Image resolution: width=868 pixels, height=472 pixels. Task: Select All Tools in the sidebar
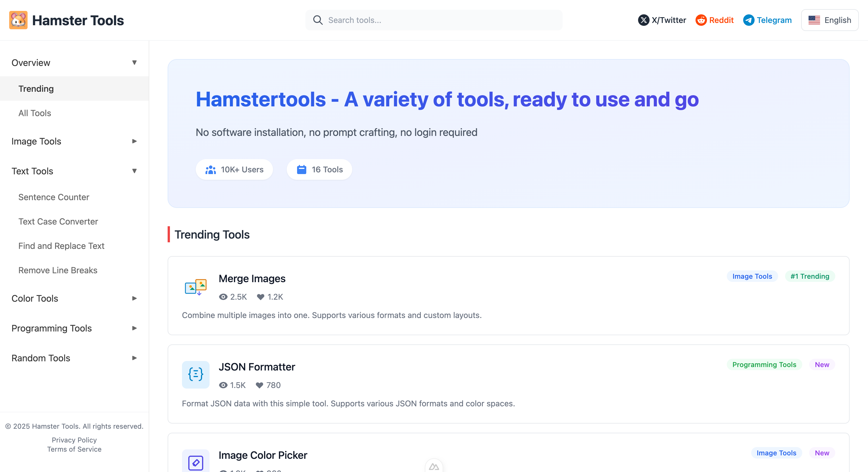[x=74, y=113]
